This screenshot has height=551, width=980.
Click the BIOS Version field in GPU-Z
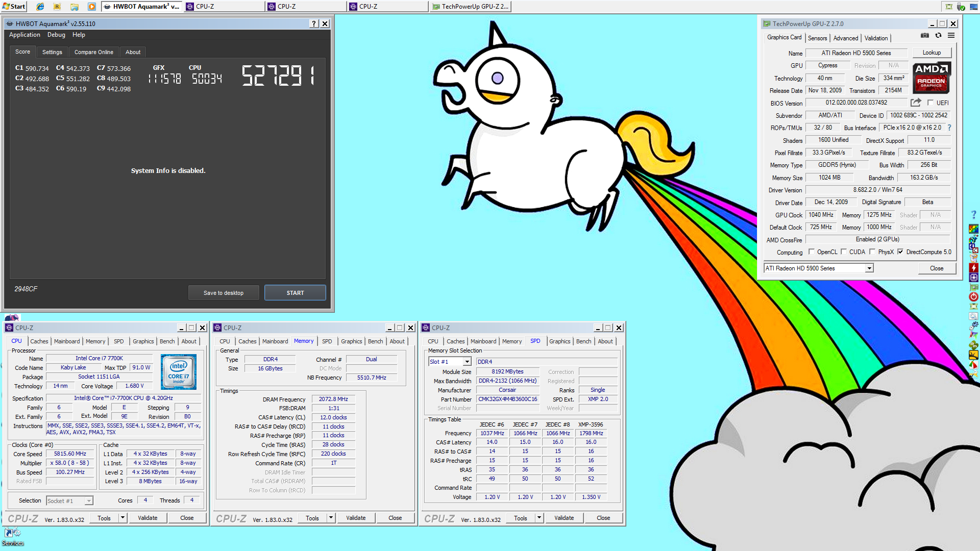click(x=856, y=103)
